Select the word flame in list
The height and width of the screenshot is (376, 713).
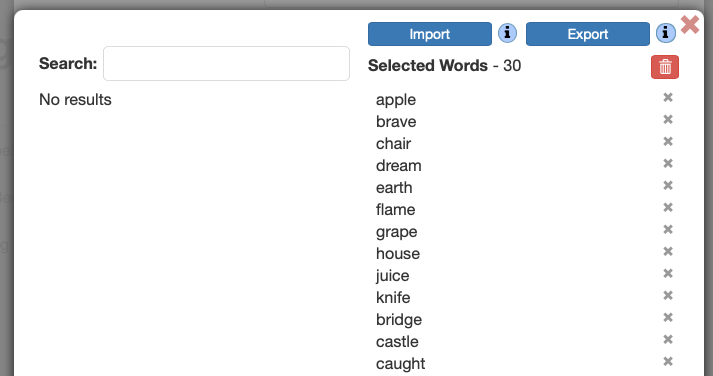pyautogui.click(x=395, y=210)
